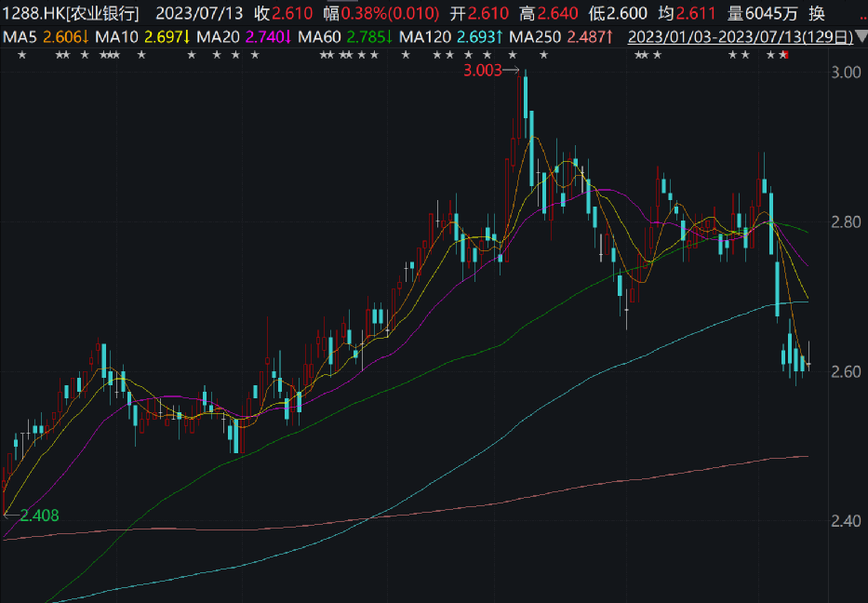Click the high price 高2.640
The width and height of the screenshot is (868, 603).
[x=549, y=13]
